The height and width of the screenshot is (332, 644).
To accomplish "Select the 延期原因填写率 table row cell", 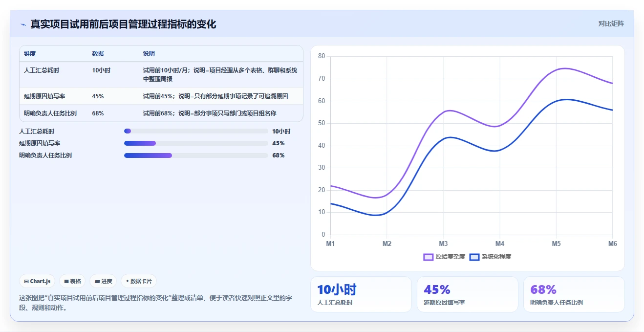I will (44, 96).
